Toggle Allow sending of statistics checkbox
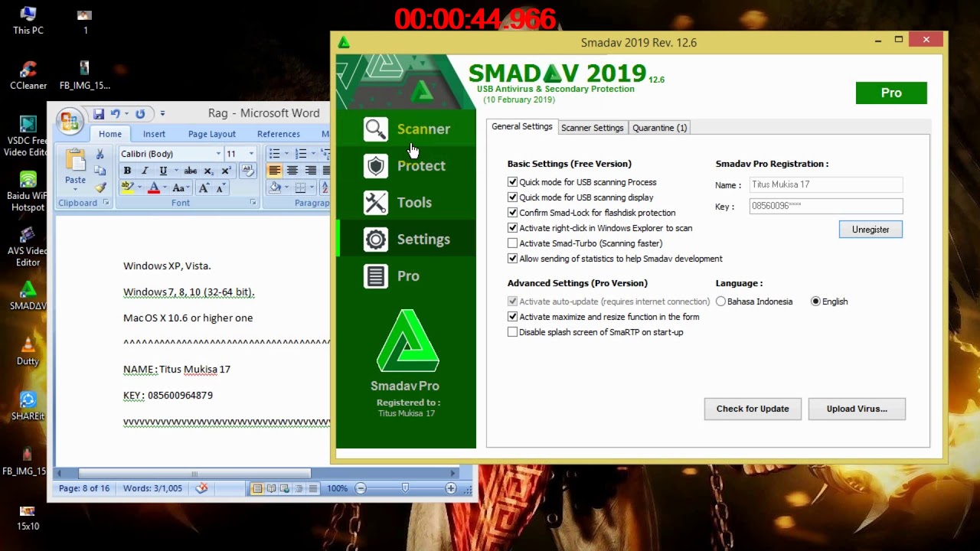 click(512, 259)
